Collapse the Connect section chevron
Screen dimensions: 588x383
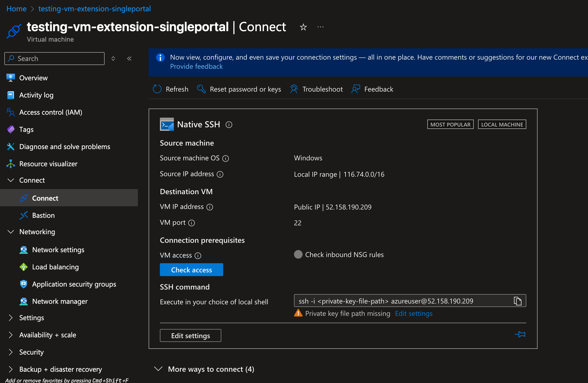(x=10, y=180)
